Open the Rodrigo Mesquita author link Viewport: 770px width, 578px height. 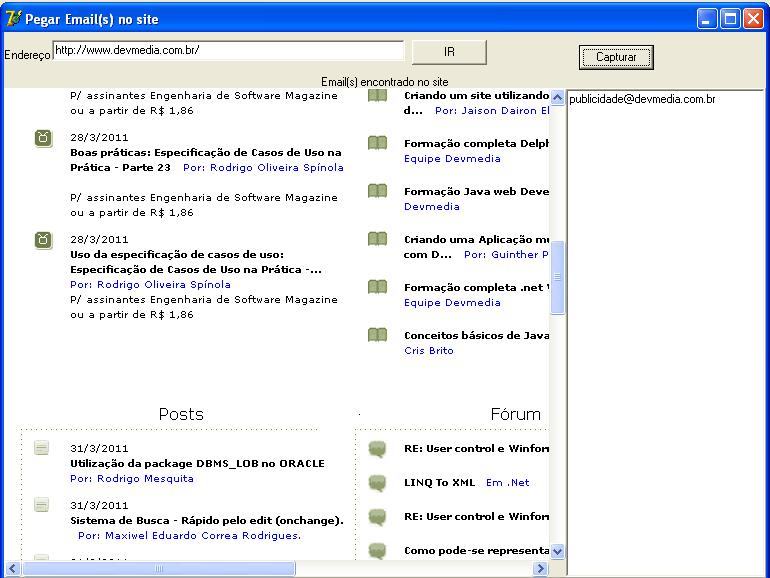[x=132, y=479]
